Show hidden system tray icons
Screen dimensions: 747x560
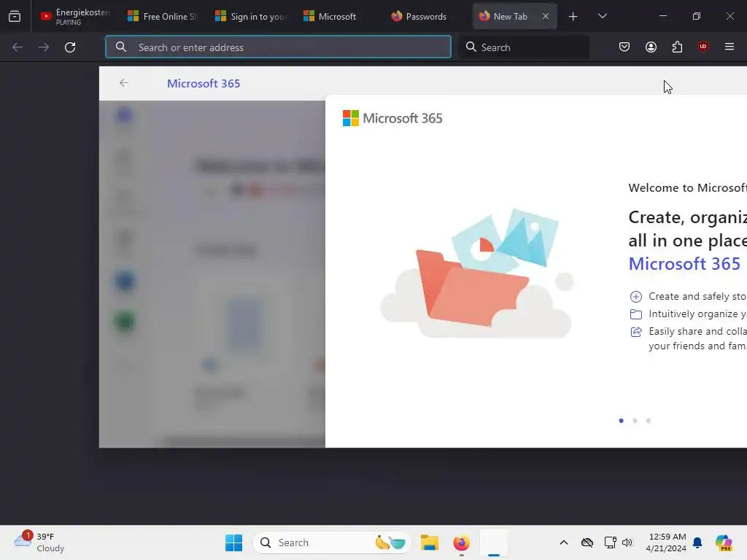(x=564, y=542)
